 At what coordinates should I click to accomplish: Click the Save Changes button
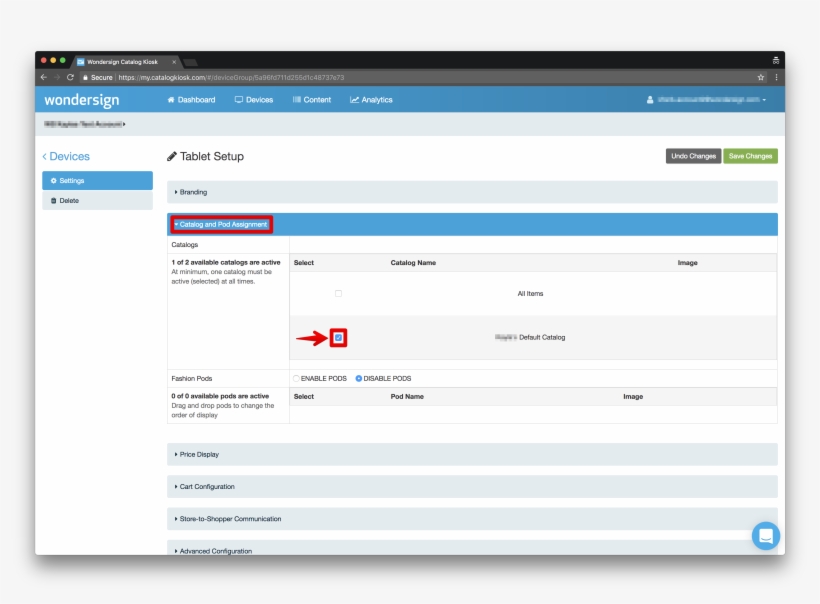[x=750, y=156]
